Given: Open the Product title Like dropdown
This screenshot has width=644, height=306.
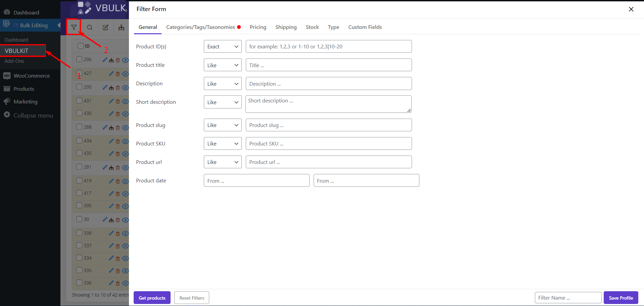Looking at the screenshot, I should [222, 65].
